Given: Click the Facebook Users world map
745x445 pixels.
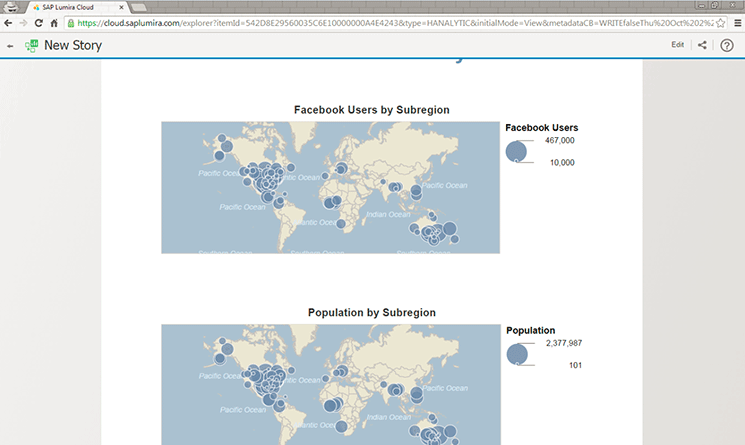Looking at the screenshot, I should pos(330,188).
